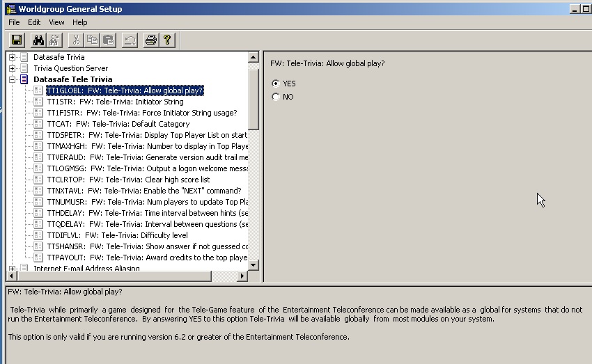The width and height of the screenshot is (592, 364).
Task: Click the Save floppy disk icon
Action: [17, 40]
